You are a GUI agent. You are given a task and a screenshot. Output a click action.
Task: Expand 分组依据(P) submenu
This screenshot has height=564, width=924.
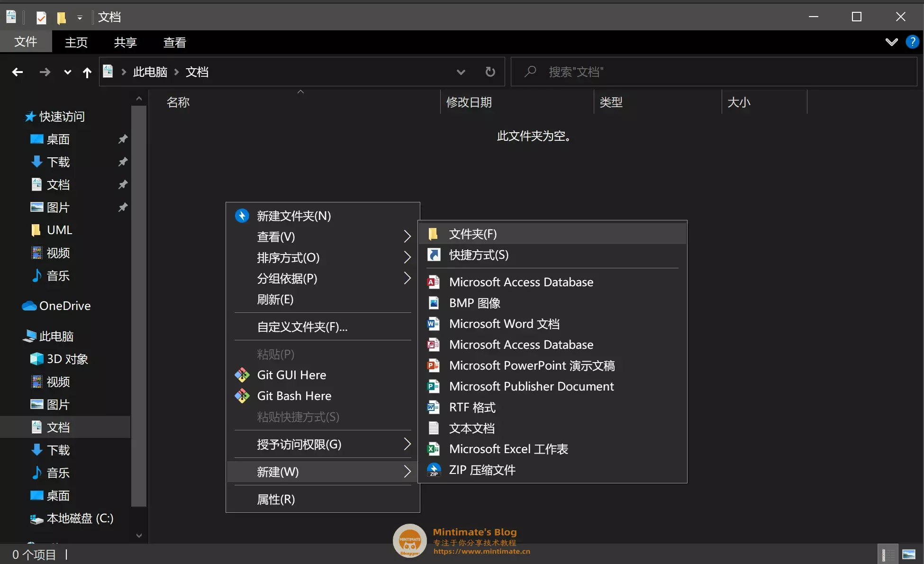pos(323,279)
